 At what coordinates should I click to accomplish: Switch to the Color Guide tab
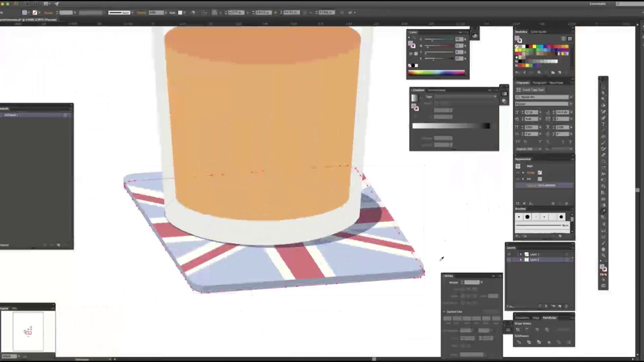click(x=538, y=32)
